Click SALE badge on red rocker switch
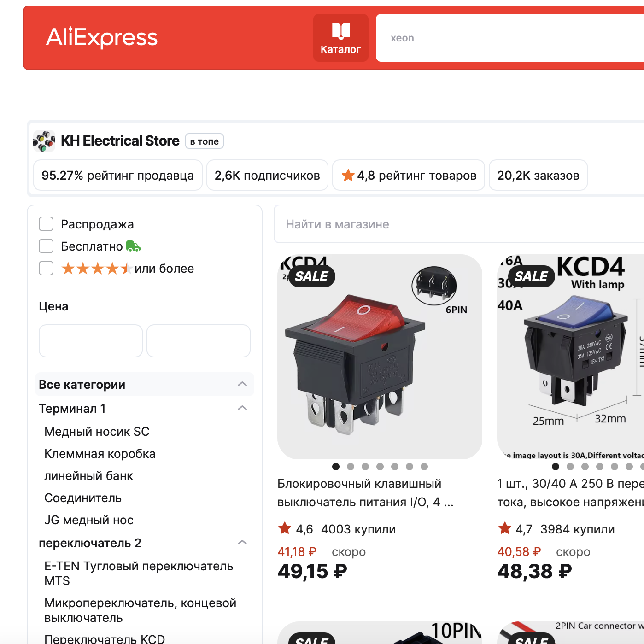The width and height of the screenshot is (644, 644). pyautogui.click(x=312, y=276)
